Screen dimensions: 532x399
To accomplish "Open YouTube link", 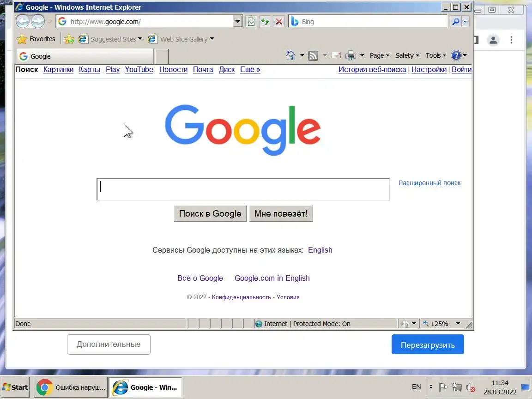I will pos(139,70).
